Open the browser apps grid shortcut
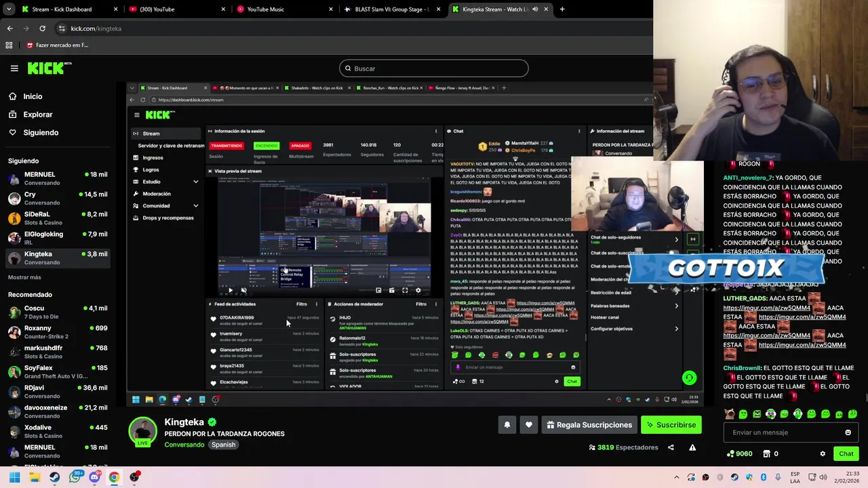This screenshot has height=488, width=868. (x=9, y=45)
